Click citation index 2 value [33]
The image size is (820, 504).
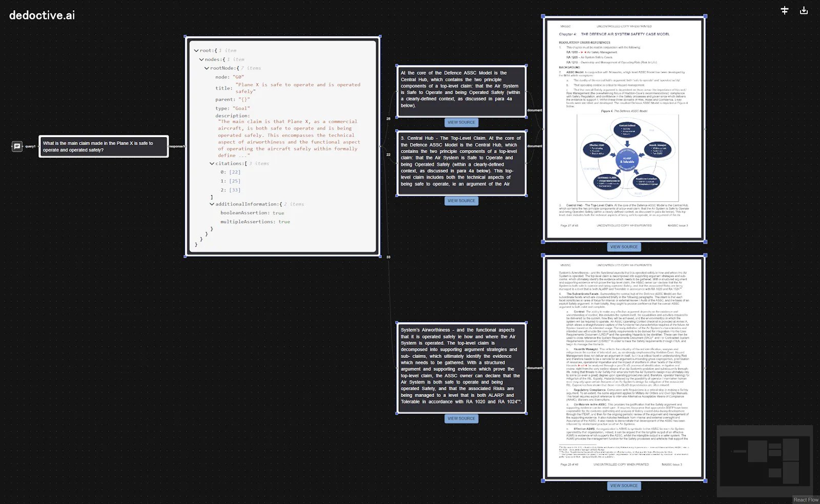235,190
